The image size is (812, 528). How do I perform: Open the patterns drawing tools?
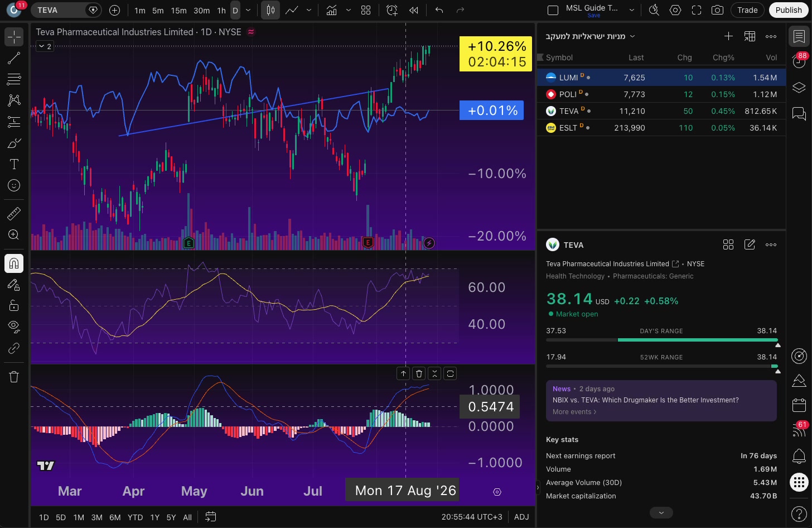[x=14, y=100]
